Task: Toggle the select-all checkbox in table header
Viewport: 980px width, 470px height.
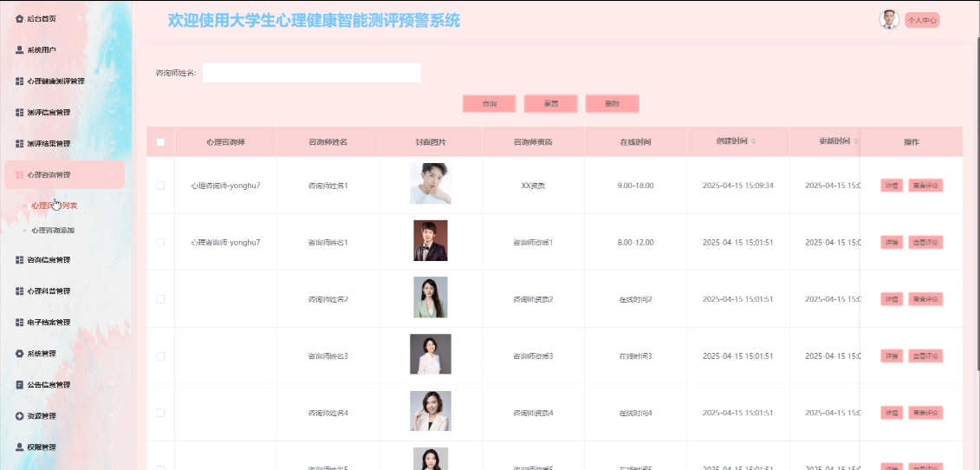Action: coord(160,142)
